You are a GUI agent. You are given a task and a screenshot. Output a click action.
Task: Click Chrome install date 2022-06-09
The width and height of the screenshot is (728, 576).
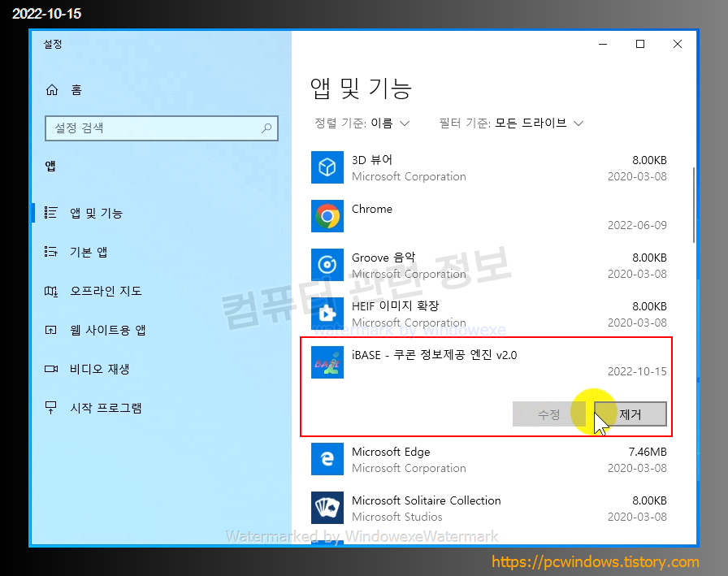point(637,225)
